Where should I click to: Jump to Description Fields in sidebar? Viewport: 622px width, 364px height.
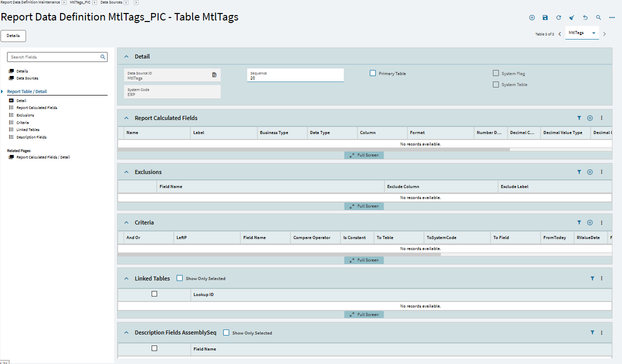[x=31, y=137]
